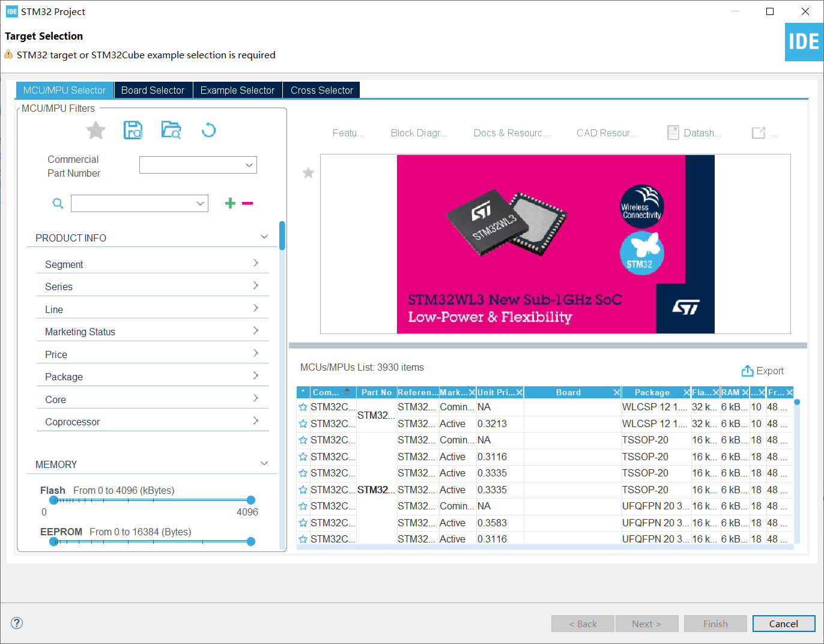Expand the Segment filter
This screenshot has width=824, height=644.
click(x=256, y=263)
